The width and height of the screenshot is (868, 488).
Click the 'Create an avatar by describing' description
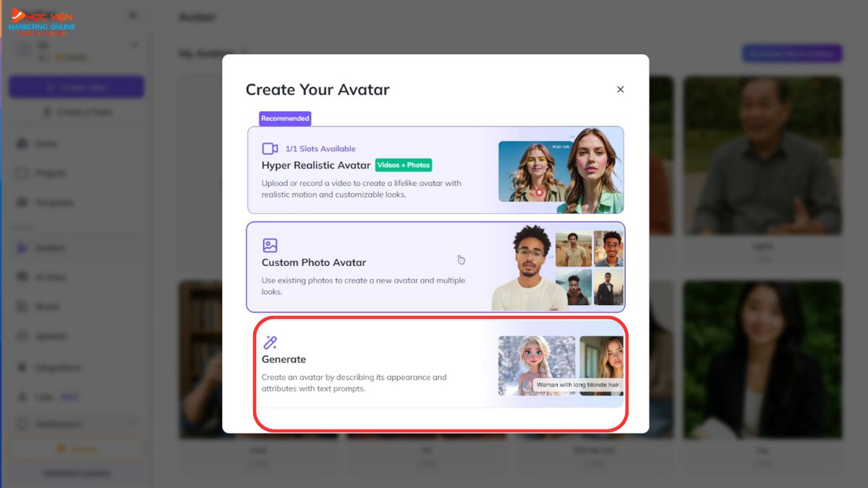coord(354,382)
